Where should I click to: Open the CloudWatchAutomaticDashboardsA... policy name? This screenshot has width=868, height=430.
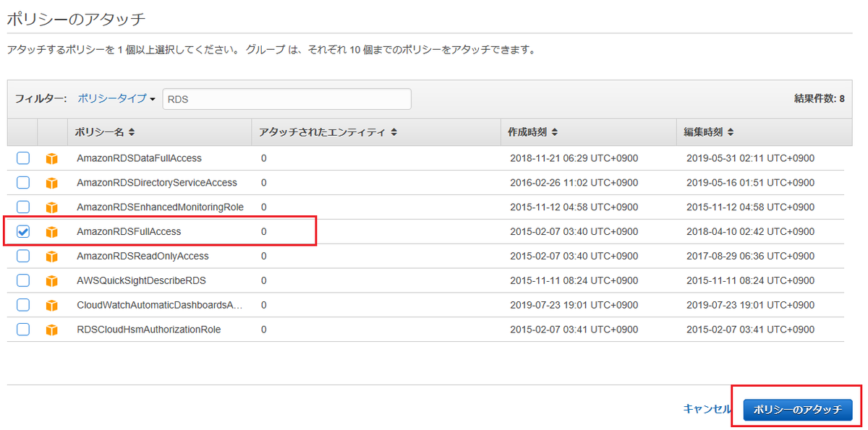pos(160,306)
